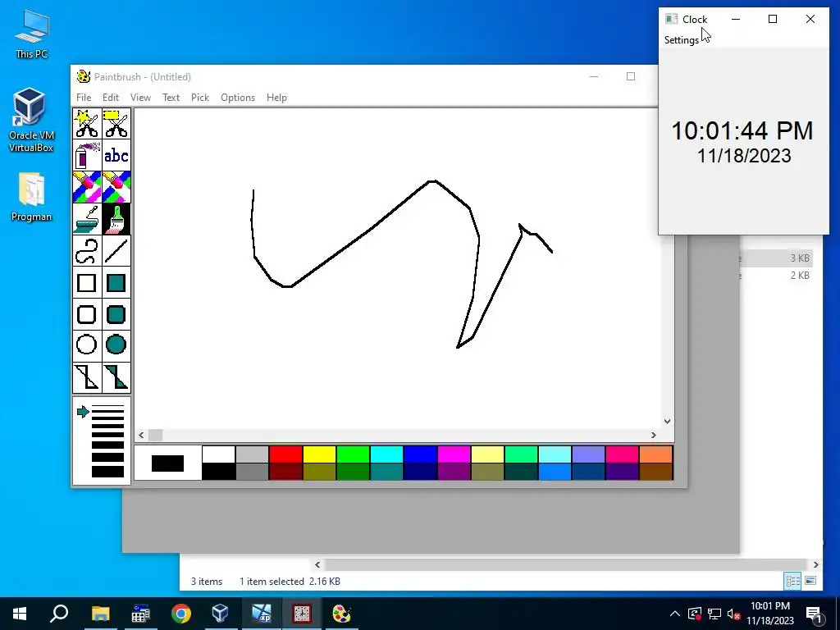Open the View menu in Paintbrush

[140, 98]
